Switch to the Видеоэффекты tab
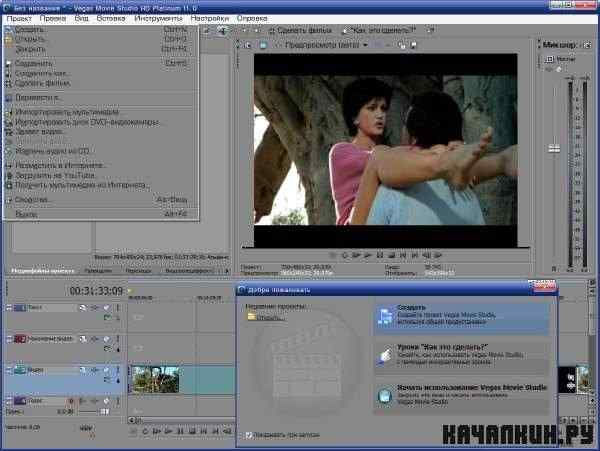 click(189, 270)
